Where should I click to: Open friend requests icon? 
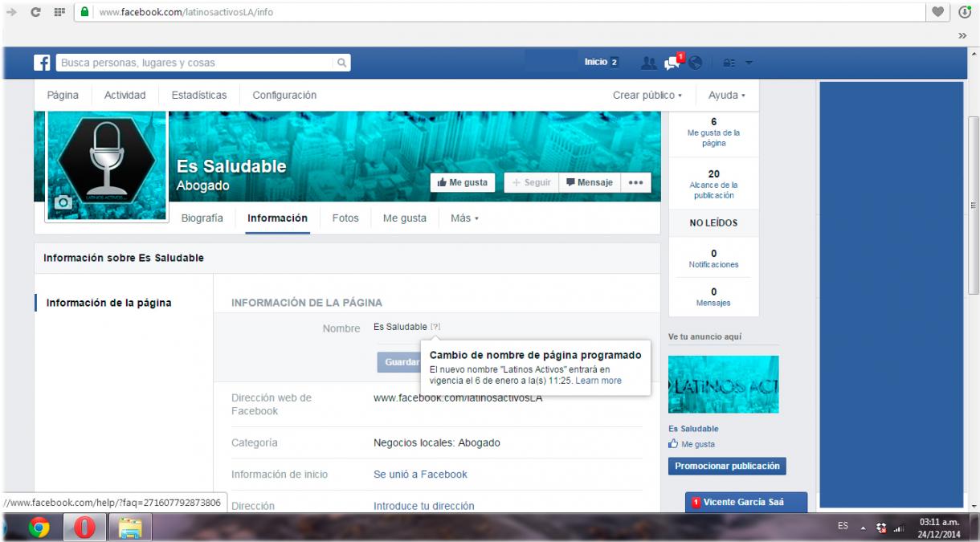click(x=649, y=63)
